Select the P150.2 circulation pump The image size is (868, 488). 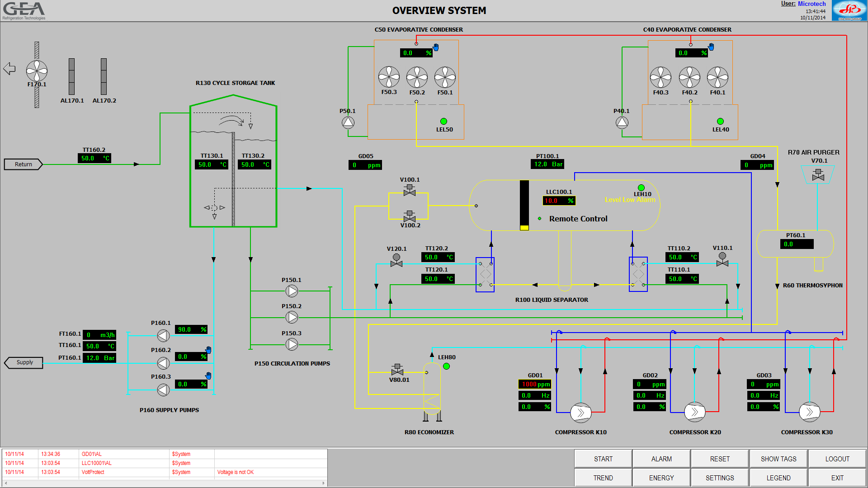[x=292, y=318]
